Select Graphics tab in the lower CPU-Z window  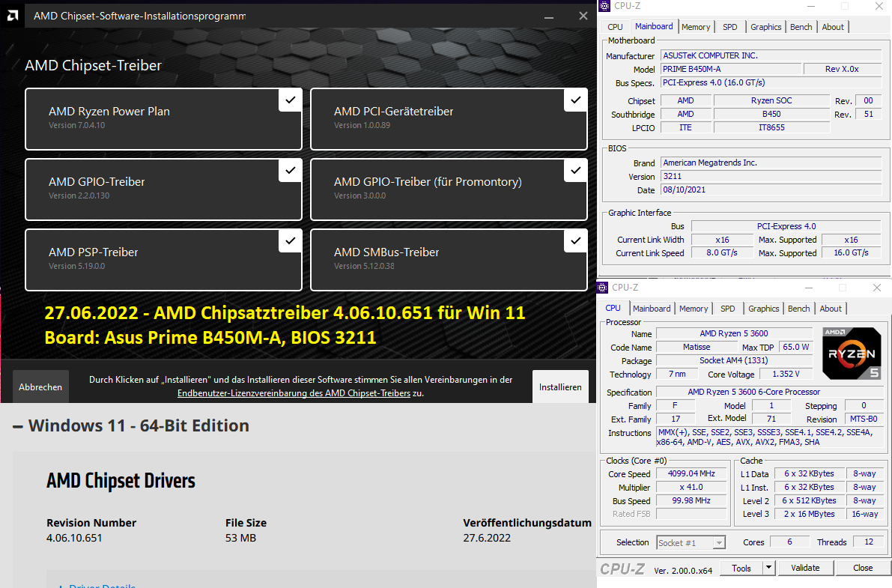pos(763,309)
